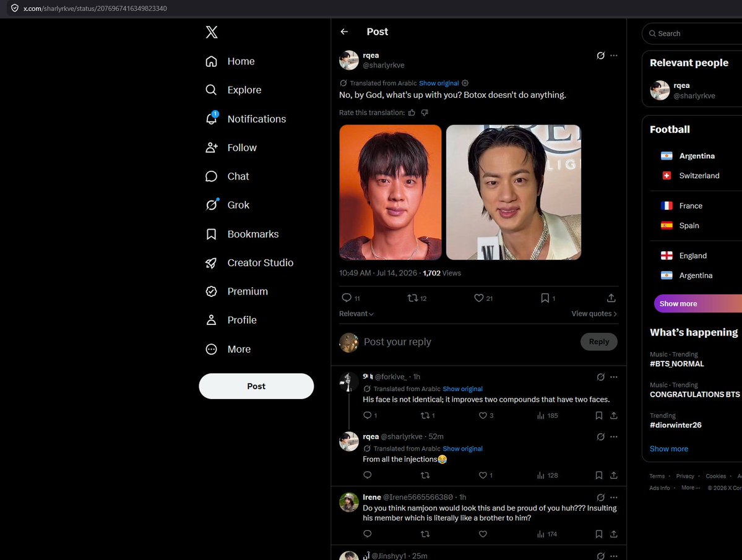The width and height of the screenshot is (742, 560).
Task: Rate the translation with thumbs up
Action: [x=412, y=113]
